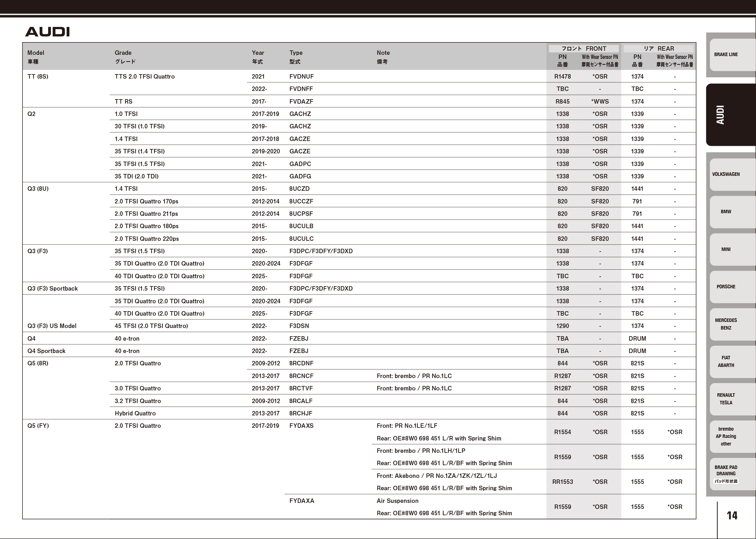Click type code FYDAXS

click(301, 426)
